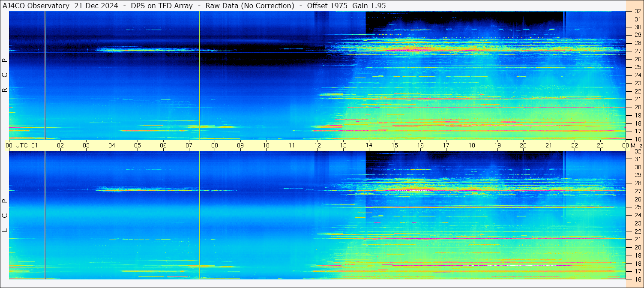Image resolution: width=644 pixels, height=288 pixels.
Task: Click the 25 MHz label of RCP panel
Action: [x=637, y=67]
